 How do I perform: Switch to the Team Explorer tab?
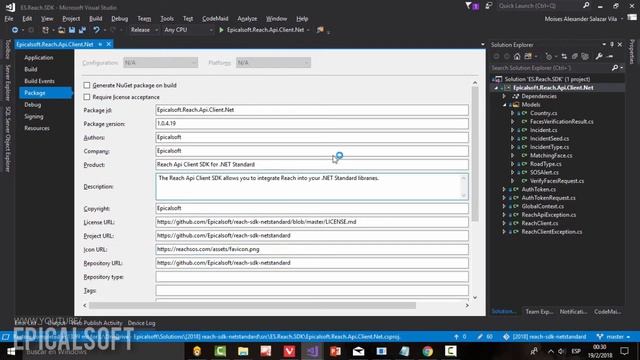pos(539,311)
